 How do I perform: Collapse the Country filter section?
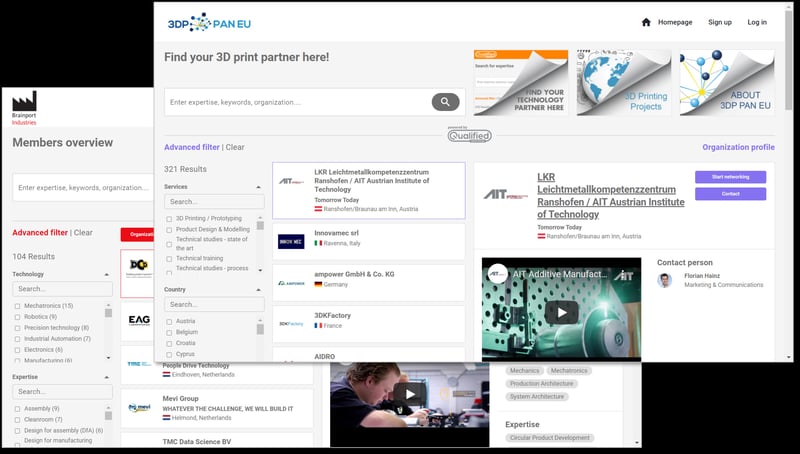point(258,290)
